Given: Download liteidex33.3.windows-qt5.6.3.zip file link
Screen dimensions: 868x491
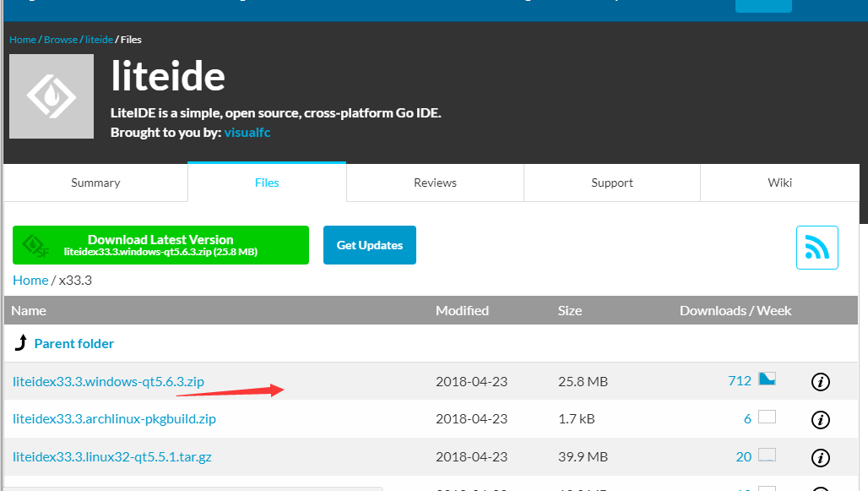Looking at the screenshot, I should 108,381.
